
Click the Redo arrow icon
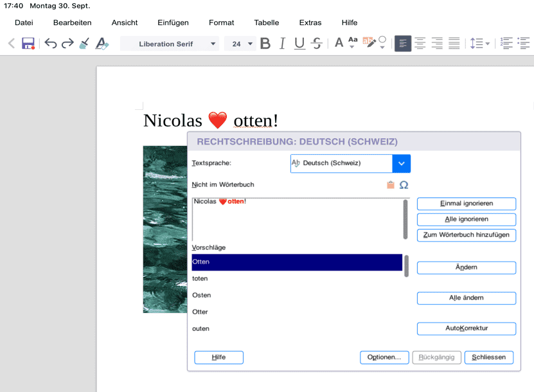pos(67,44)
